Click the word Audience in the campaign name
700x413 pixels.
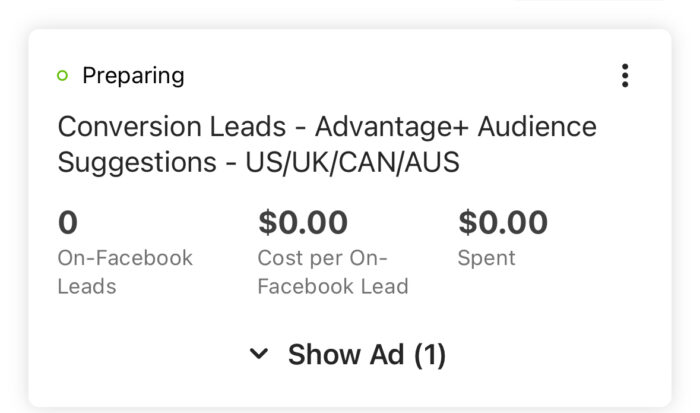pos(537,126)
